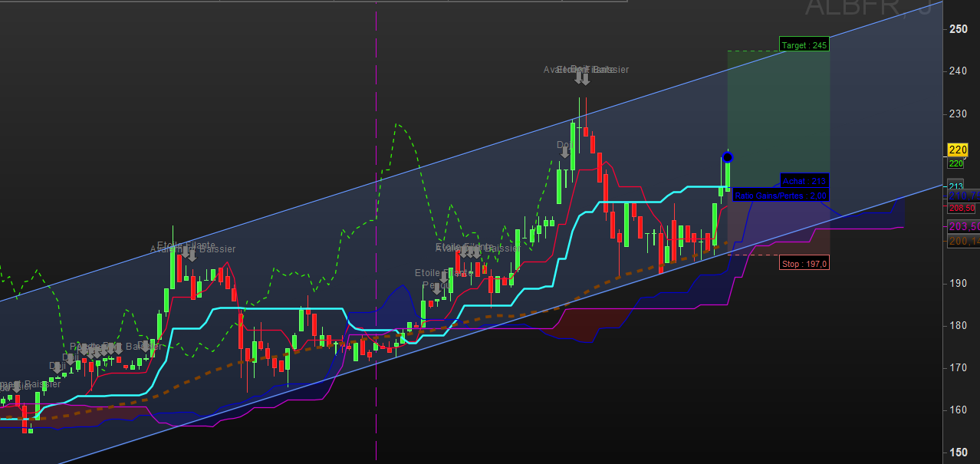
Task: Click the 250 level on price axis
Action: (958, 29)
